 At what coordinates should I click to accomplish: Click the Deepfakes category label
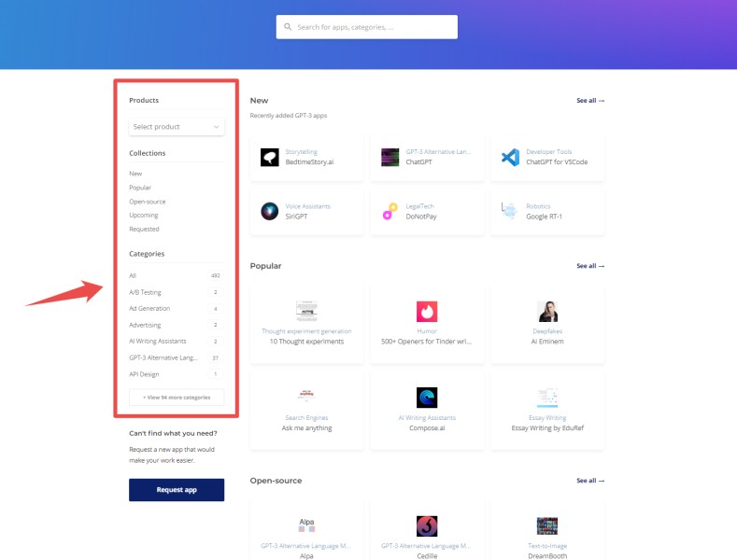pos(547,331)
